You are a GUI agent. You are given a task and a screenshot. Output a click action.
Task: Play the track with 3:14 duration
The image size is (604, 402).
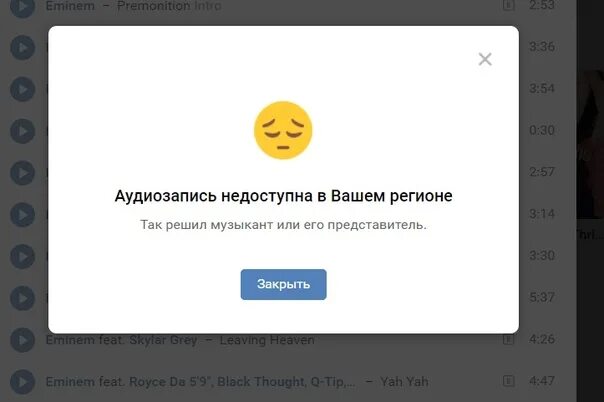click(22, 215)
